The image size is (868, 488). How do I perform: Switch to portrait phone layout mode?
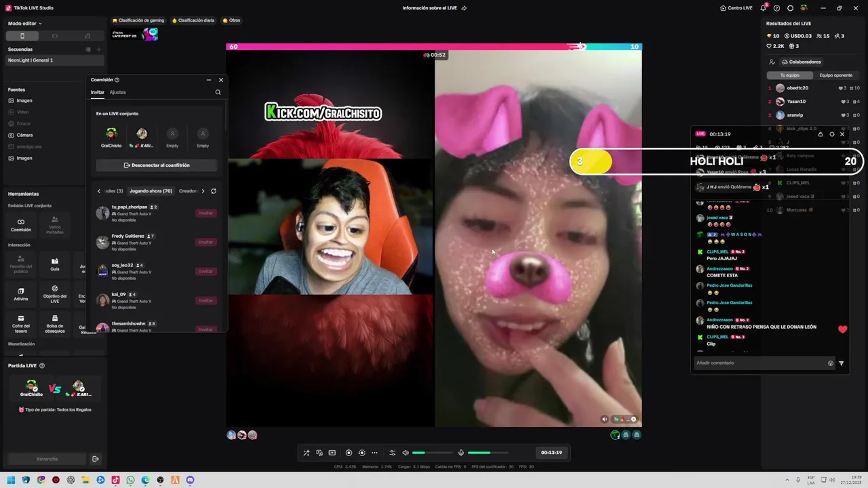pos(22,36)
